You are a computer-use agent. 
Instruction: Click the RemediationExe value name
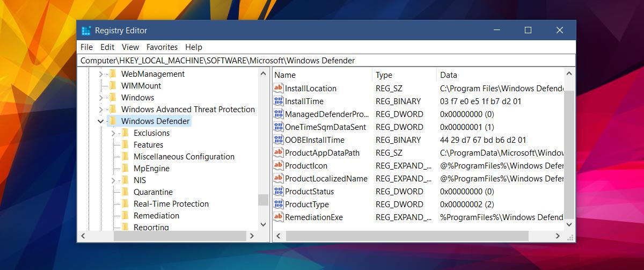[x=313, y=217]
